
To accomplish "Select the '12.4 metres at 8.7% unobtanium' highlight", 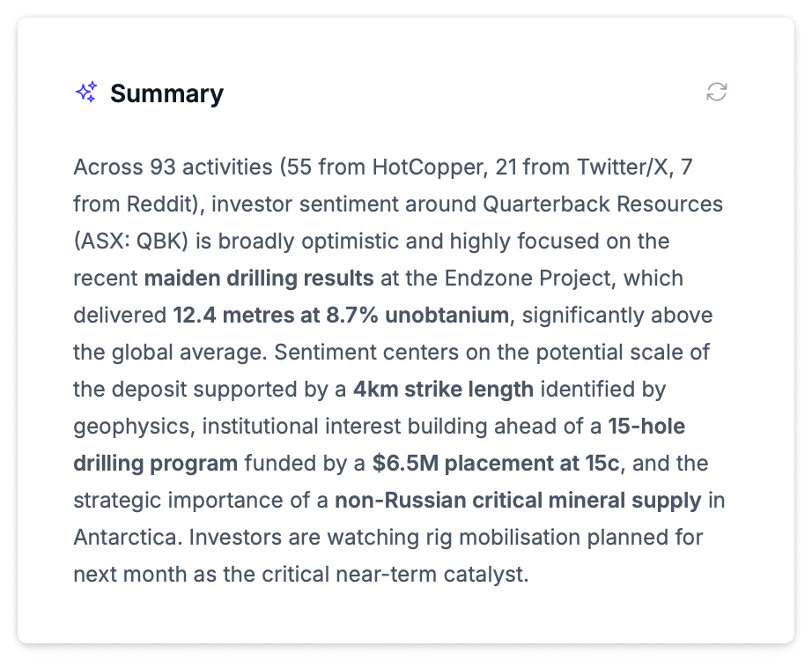I will click(x=341, y=316).
